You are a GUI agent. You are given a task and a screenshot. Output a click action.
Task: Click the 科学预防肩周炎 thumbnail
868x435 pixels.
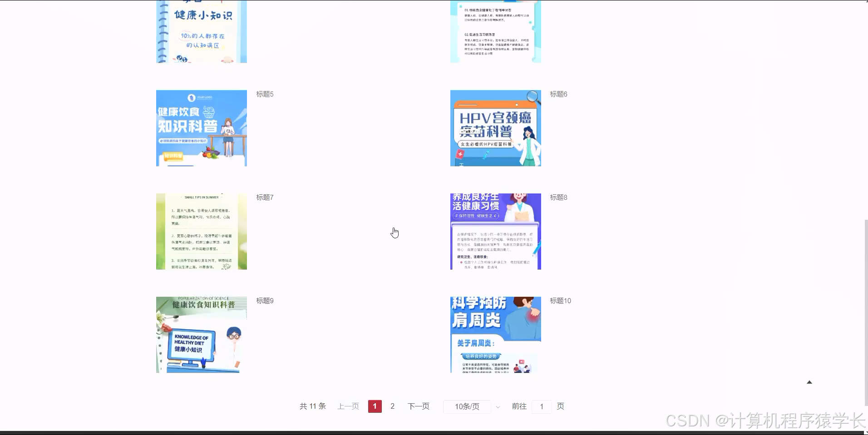[x=495, y=334]
